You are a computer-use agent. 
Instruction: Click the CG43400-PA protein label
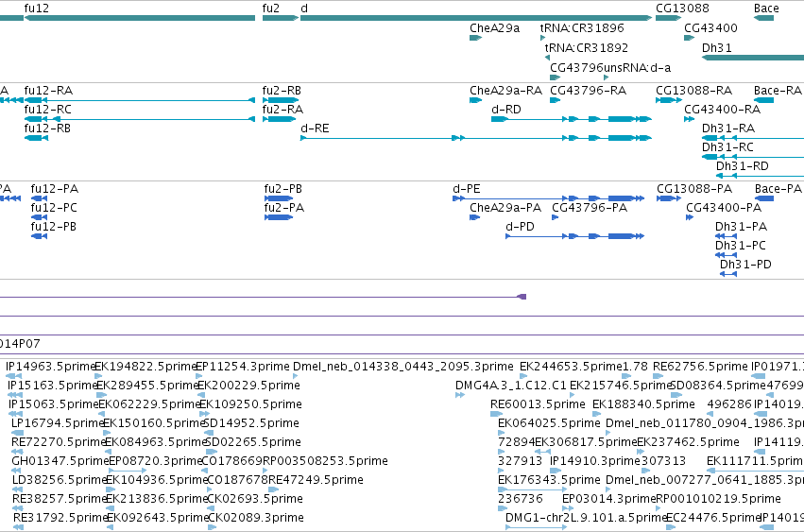[724, 208]
